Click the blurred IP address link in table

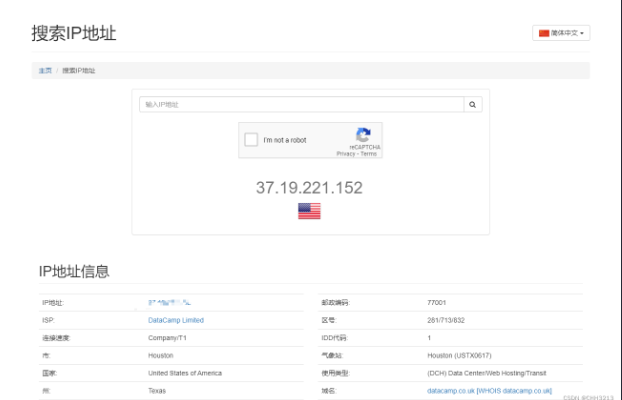click(x=170, y=302)
